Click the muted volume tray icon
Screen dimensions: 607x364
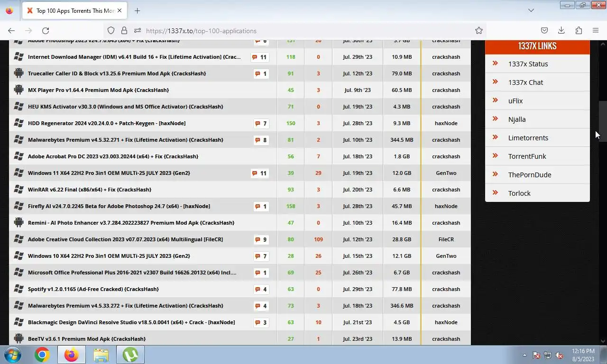click(x=559, y=355)
